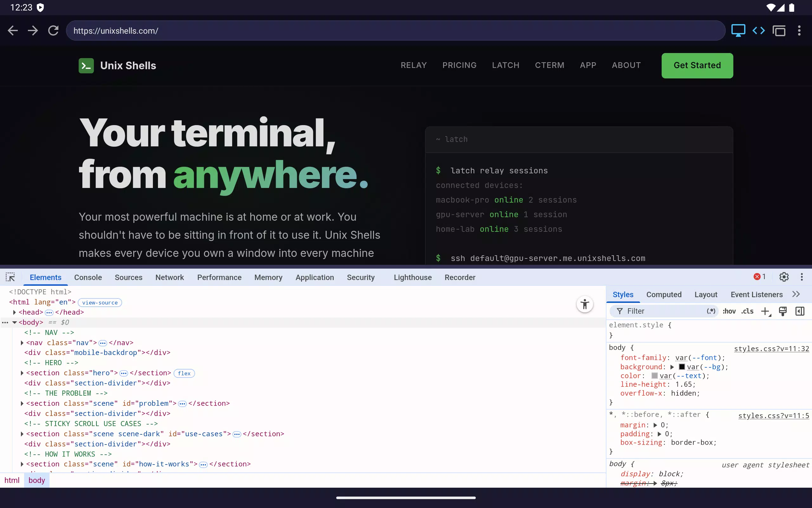Go back with the browser back arrow
Image resolution: width=812 pixels, height=508 pixels.
pos(13,30)
